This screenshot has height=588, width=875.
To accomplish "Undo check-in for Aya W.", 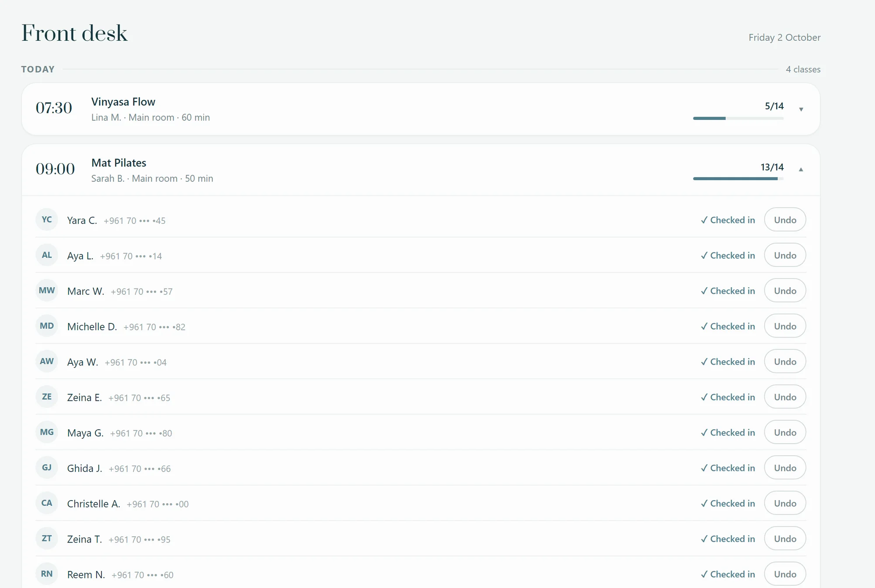I will point(785,362).
